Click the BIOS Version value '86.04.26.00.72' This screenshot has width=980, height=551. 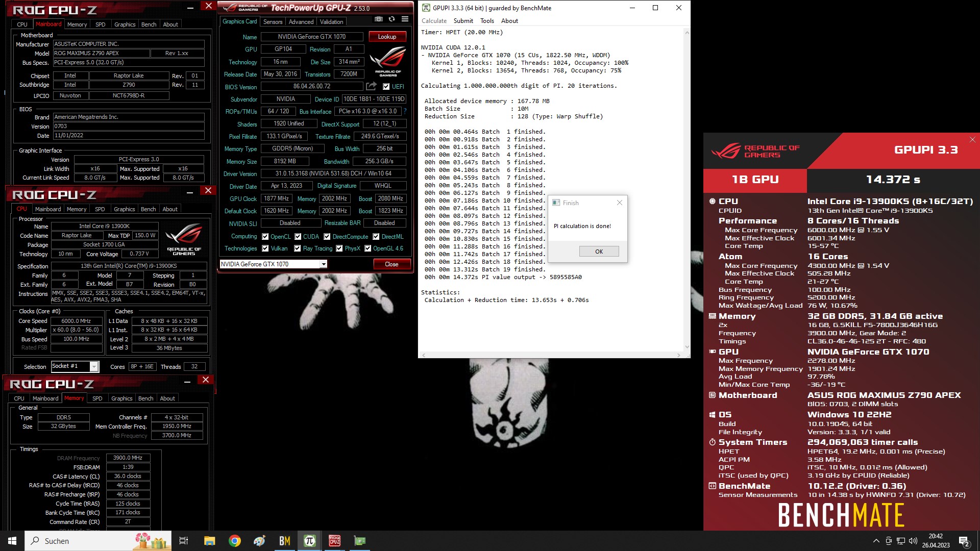(x=312, y=86)
